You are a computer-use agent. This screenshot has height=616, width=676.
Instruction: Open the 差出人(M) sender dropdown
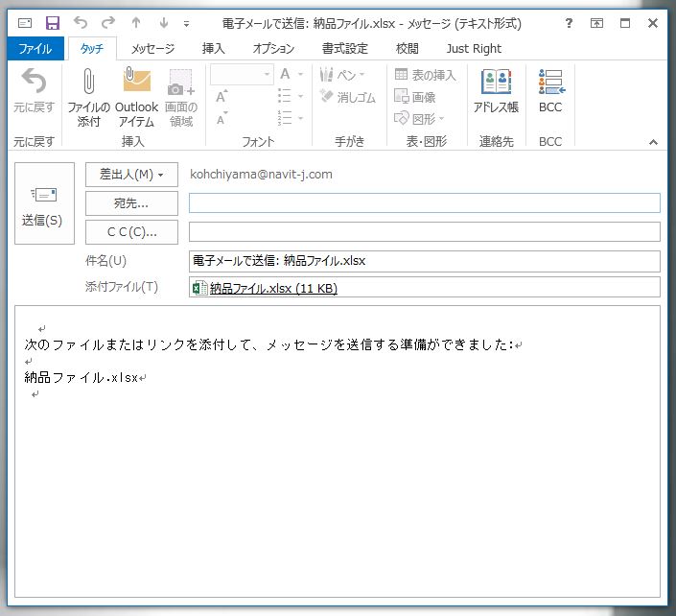[x=131, y=175]
